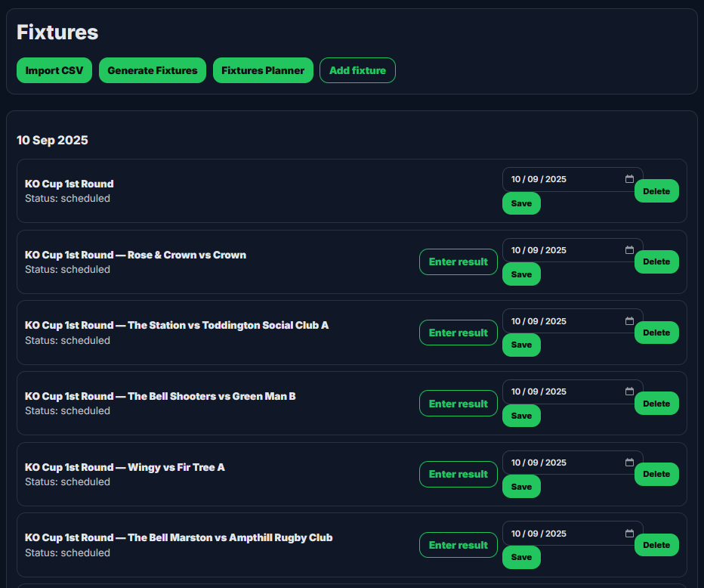Click the Import CSV button
704x588 pixels.
[x=54, y=70]
